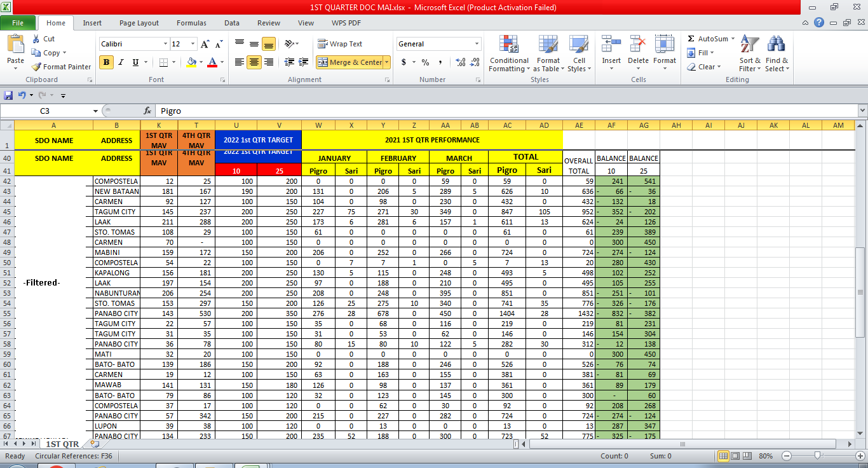Click the Increase Decimal icon

coord(460,62)
